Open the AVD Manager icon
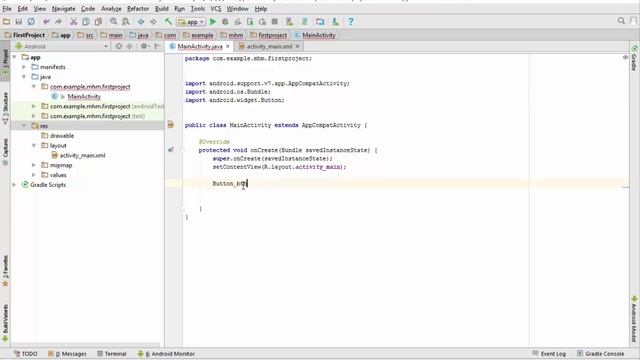Image resolution: width=640 pixels, height=360 pixels. click(289, 22)
